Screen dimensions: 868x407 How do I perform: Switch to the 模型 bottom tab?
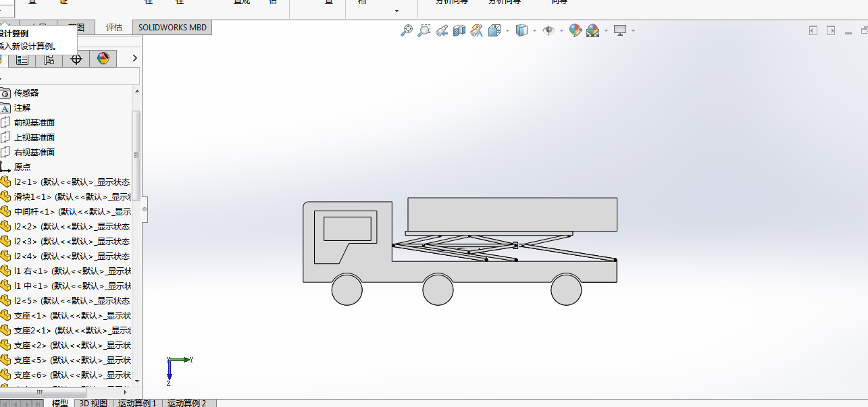(60, 403)
